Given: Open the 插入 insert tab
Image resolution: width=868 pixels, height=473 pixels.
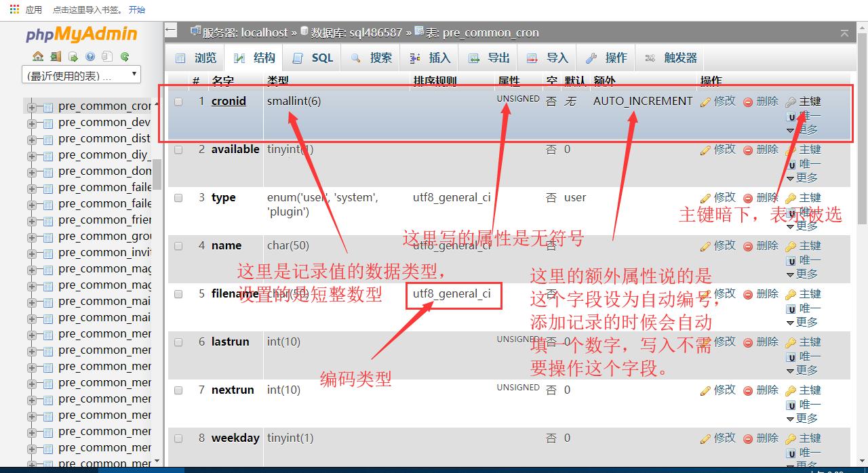Looking at the screenshot, I should tap(430, 58).
